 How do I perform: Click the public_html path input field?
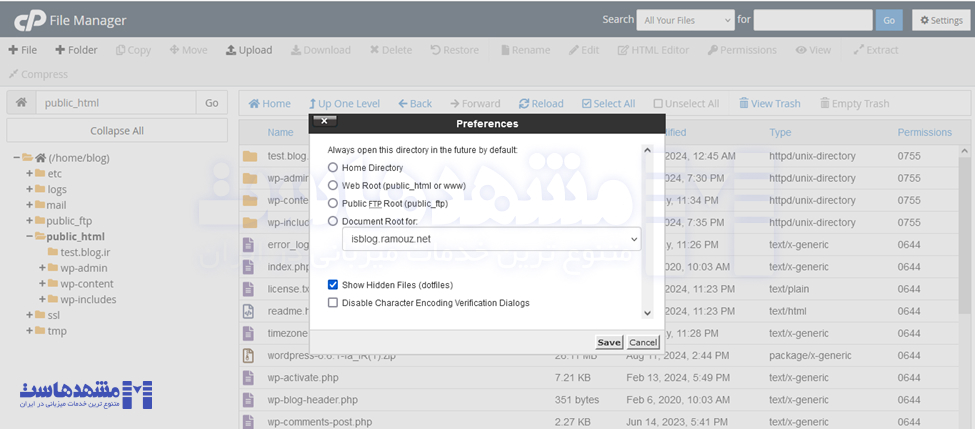[x=116, y=103]
